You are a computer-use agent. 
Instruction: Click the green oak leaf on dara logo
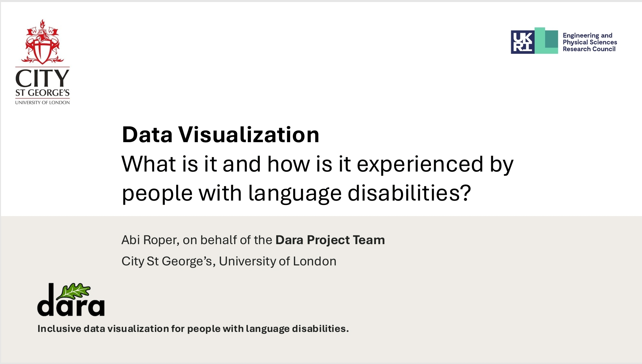[x=75, y=291]
